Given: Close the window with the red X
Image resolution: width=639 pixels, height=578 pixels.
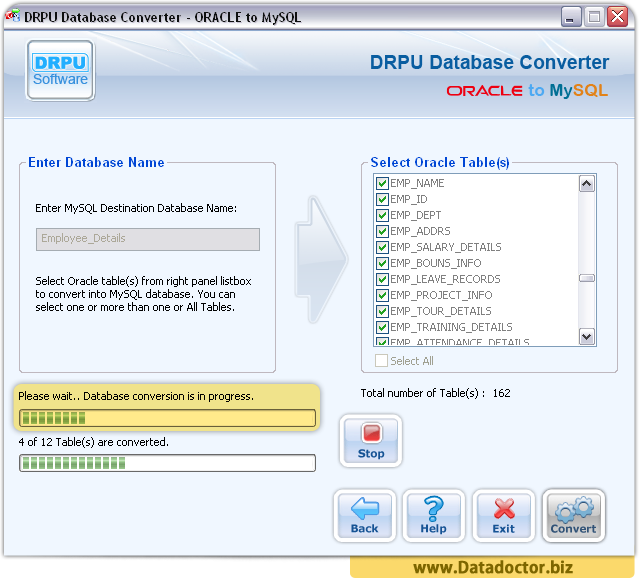Looking at the screenshot, I should pyautogui.click(x=617, y=17).
